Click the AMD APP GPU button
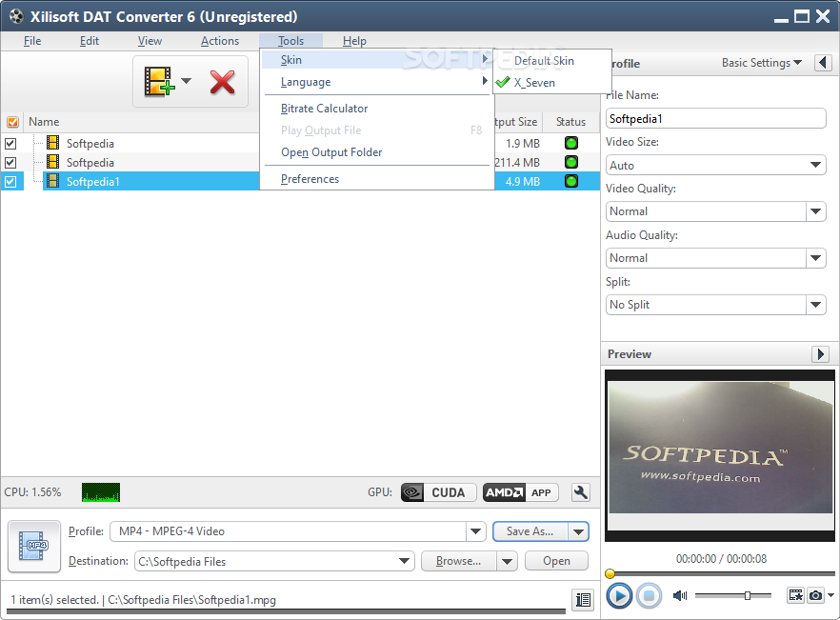This screenshot has width=840, height=620. click(521, 492)
